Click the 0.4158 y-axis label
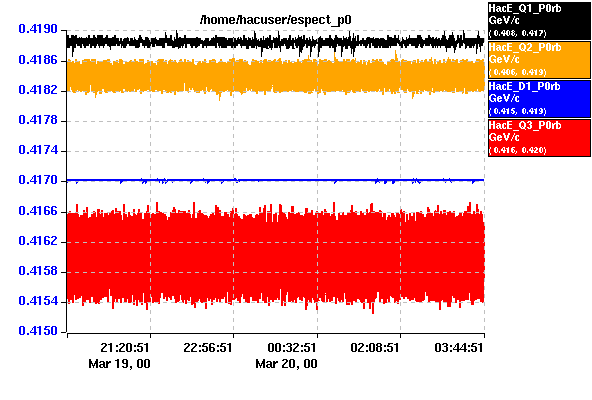Screen dimensions: 592x400 click(x=38, y=271)
